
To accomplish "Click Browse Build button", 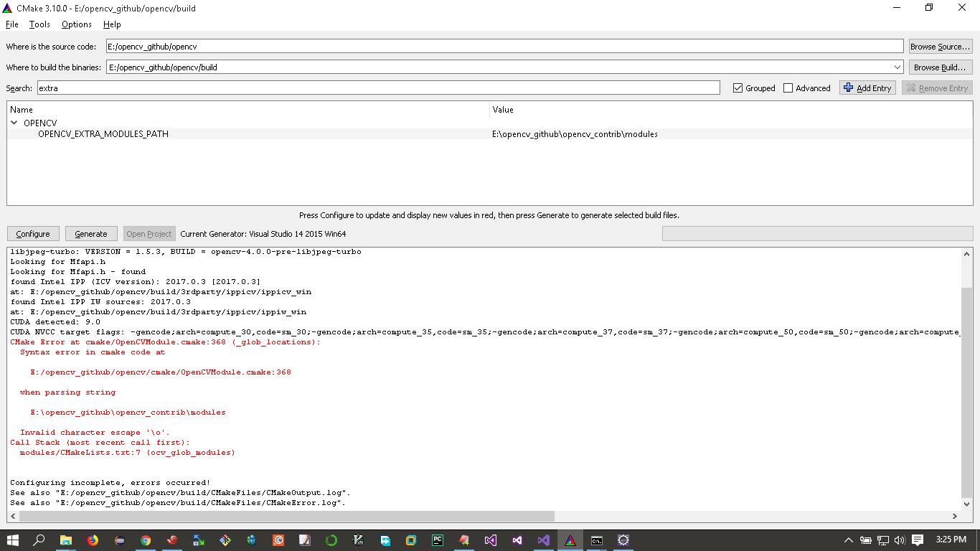I will point(941,67).
